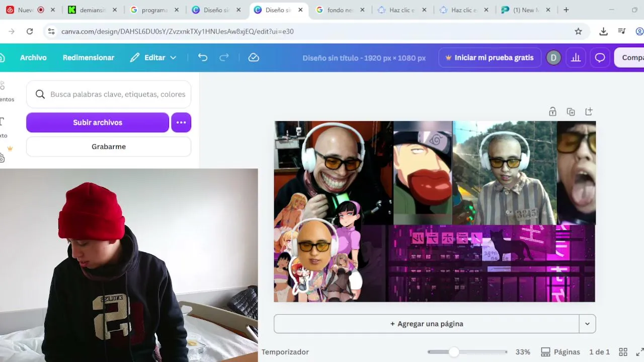
Task: Click Iniciar mi prueba gratis
Action: [x=490, y=58]
